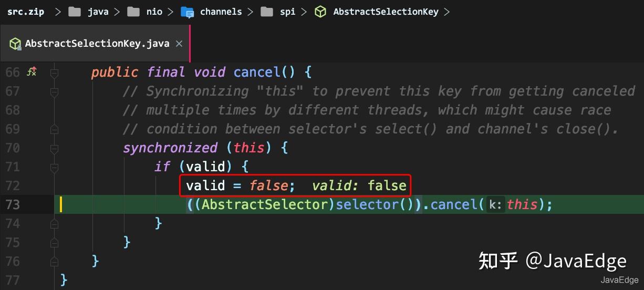Collapse the cancel() method fold at line 66
Image resolution: width=644 pixels, height=290 pixels.
(54, 72)
